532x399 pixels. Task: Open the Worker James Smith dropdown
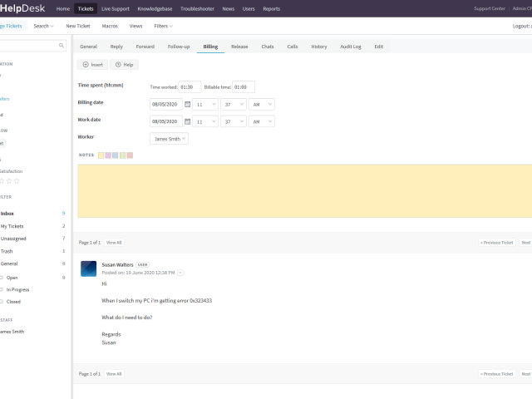(x=169, y=139)
